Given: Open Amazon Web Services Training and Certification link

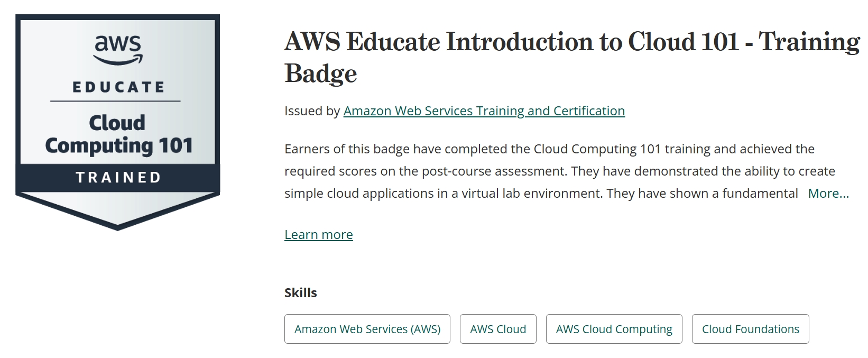Looking at the screenshot, I should click(x=484, y=111).
